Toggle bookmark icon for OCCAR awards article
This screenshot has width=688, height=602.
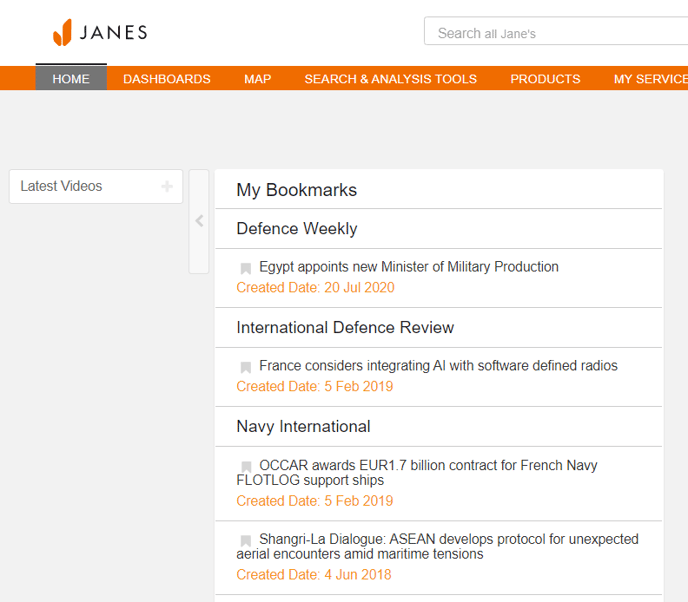click(246, 466)
